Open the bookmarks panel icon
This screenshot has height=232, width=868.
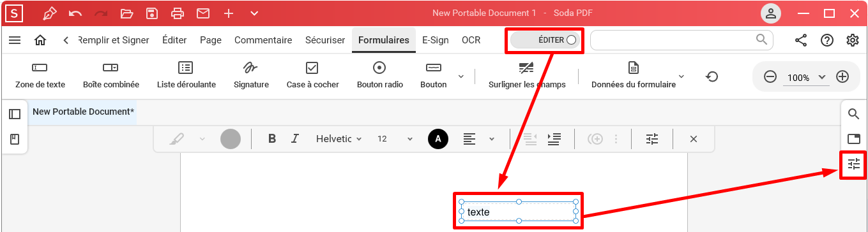(x=15, y=139)
